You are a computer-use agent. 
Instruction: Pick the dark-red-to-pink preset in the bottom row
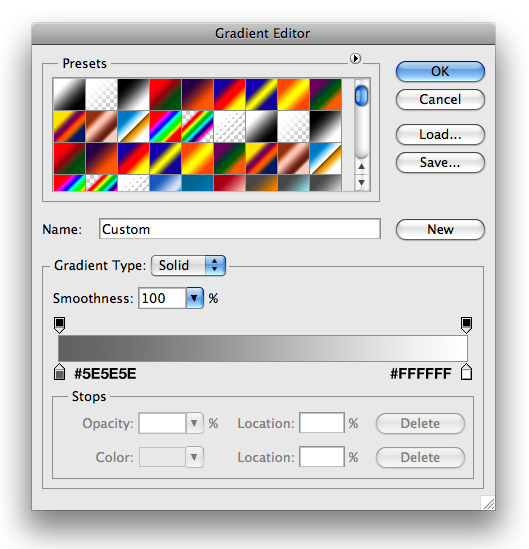[x=229, y=183]
